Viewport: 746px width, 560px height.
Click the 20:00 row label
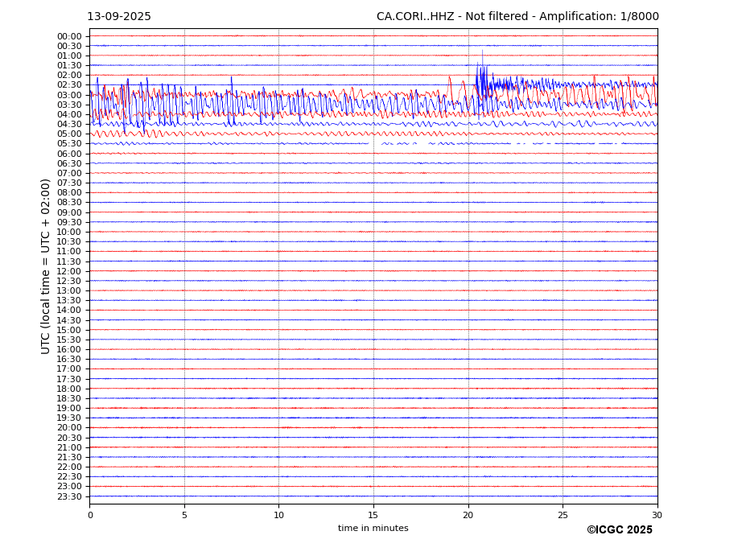69,428
